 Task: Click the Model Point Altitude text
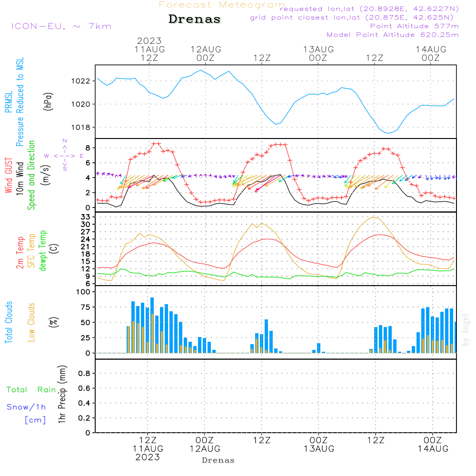pyautogui.click(x=393, y=35)
